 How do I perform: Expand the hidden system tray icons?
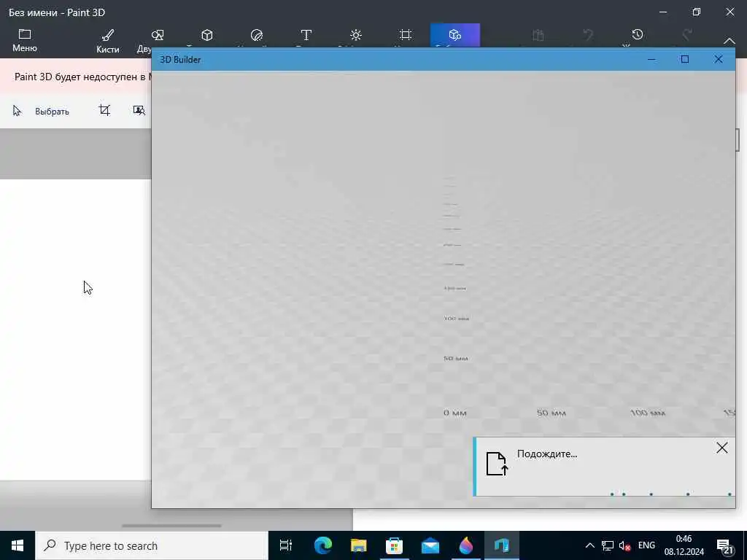pos(589,545)
